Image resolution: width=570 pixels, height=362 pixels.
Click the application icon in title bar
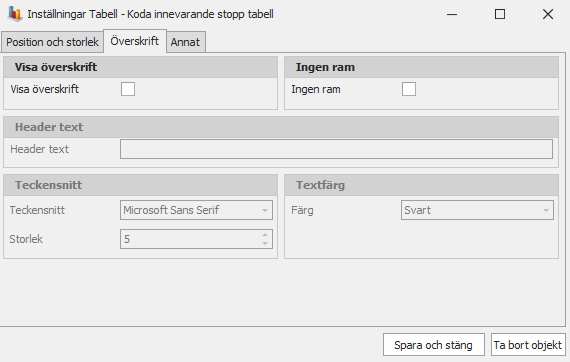[15, 14]
